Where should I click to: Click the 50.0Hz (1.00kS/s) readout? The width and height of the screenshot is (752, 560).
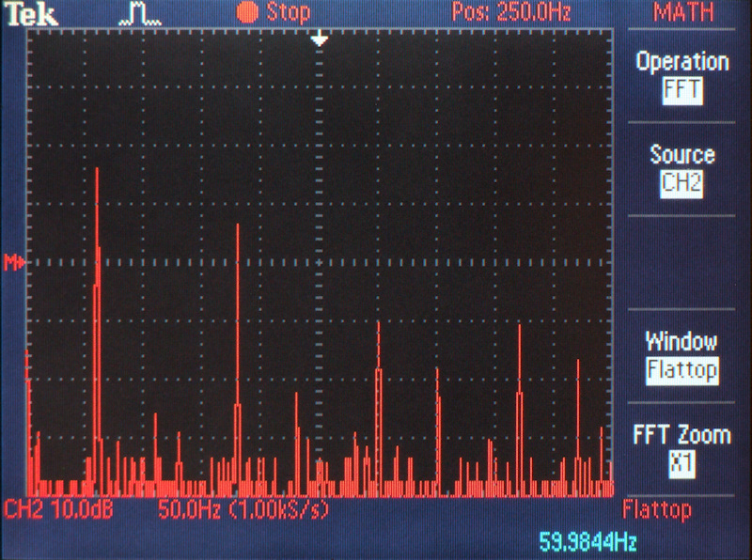tap(243, 509)
